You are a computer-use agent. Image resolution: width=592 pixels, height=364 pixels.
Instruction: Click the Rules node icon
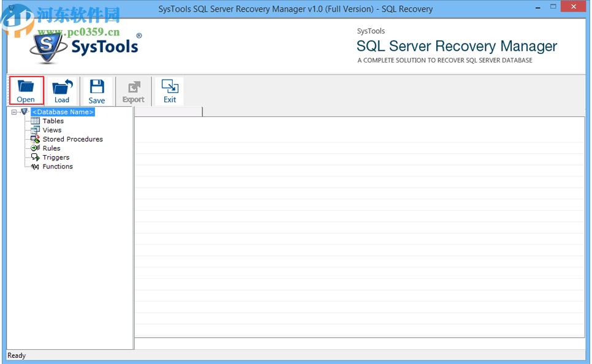(35, 148)
